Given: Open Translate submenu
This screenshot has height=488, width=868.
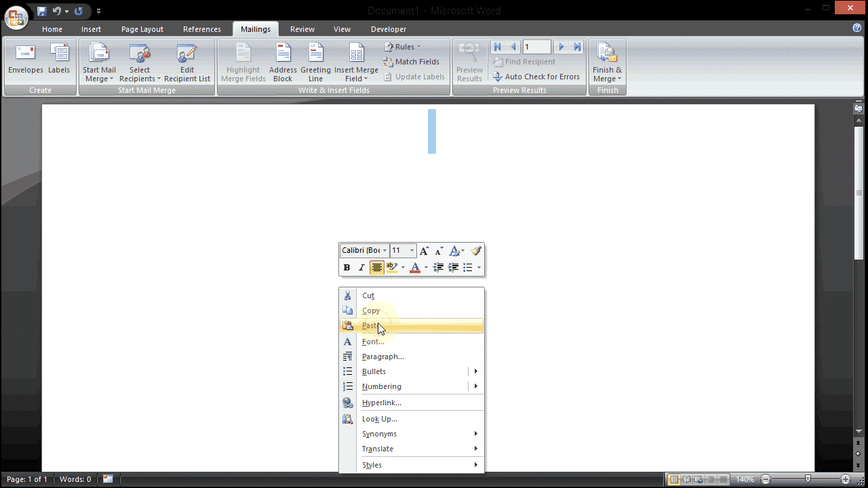Looking at the screenshot, I should click(412, 449).
